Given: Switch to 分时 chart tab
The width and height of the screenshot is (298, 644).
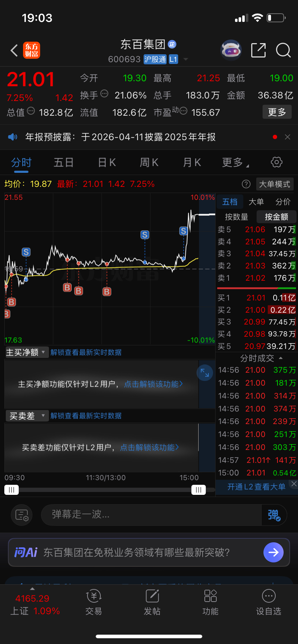Looking at the screenshot, I should (21, 162).
